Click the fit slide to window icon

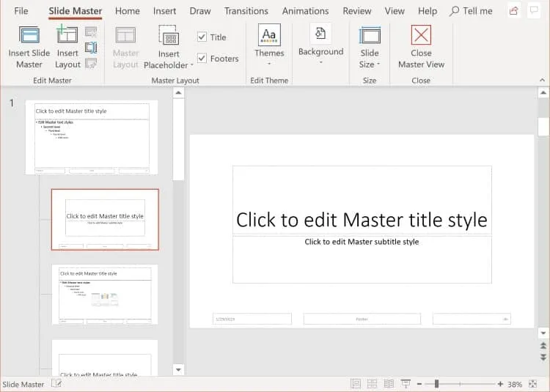pos(532,384)
